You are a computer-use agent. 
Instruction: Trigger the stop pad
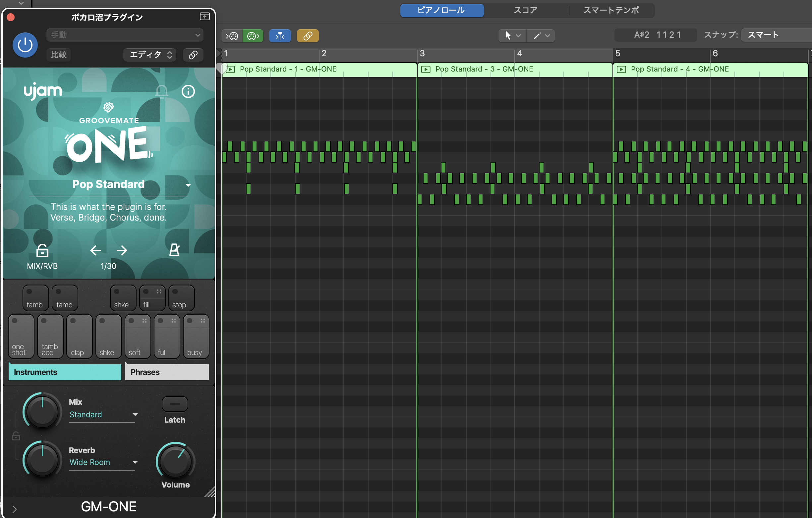click(x=181, y=298)
